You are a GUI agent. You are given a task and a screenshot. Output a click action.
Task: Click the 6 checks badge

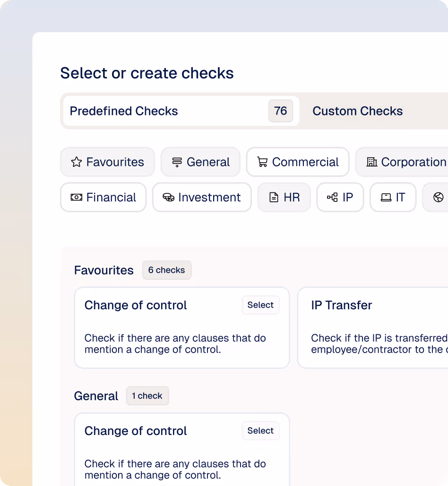[166, 270]
